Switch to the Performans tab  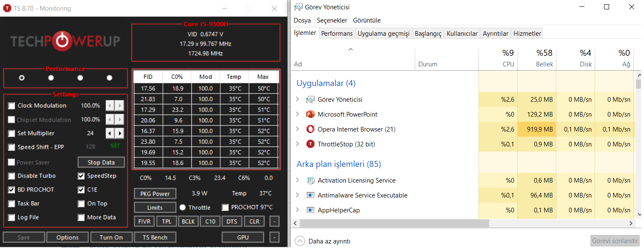coord(337,34)
